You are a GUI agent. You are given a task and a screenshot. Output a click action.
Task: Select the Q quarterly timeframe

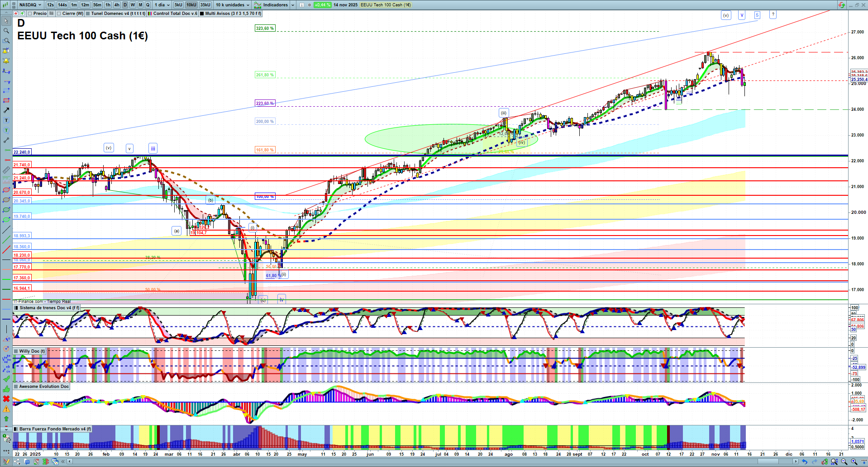point(148,5)
